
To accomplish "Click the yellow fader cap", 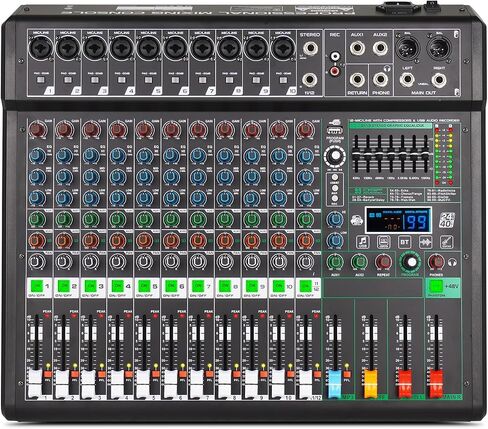I will tap(371, 384).
